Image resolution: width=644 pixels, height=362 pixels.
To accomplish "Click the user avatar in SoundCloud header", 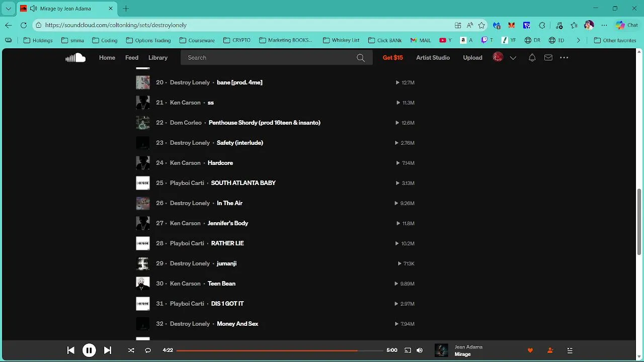I will tap(498, 58).
